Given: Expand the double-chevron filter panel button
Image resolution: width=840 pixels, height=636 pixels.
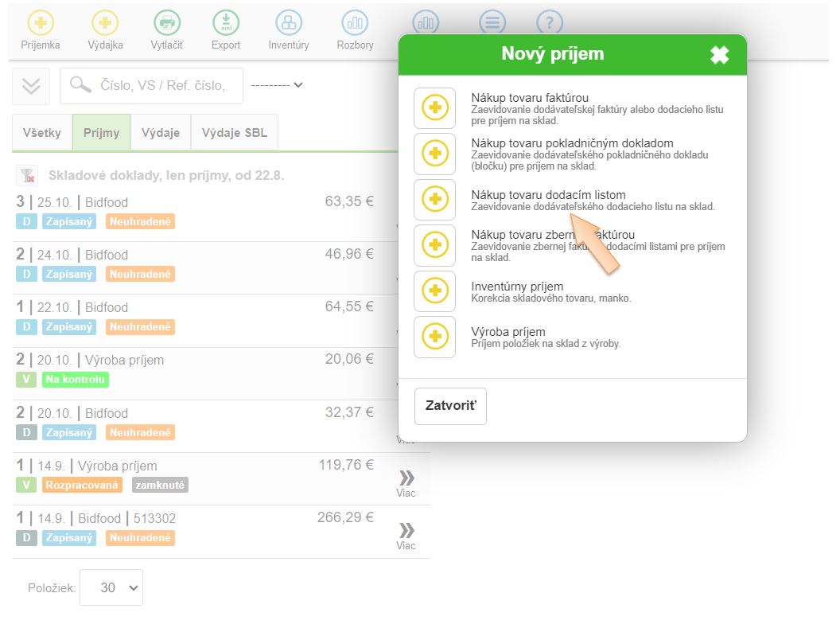Looking at the screenshot, I should (x=31, y=86).
